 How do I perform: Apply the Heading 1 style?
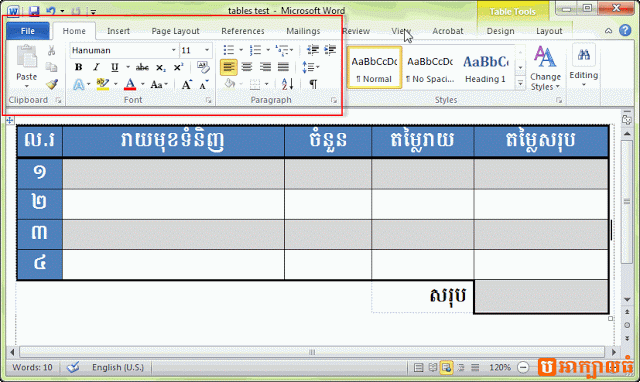pyautogui.click(x=485, y=67)
